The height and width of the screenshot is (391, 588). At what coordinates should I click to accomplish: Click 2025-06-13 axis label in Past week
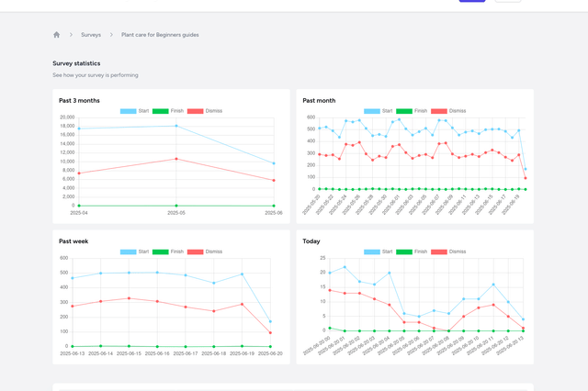point(73,353)
